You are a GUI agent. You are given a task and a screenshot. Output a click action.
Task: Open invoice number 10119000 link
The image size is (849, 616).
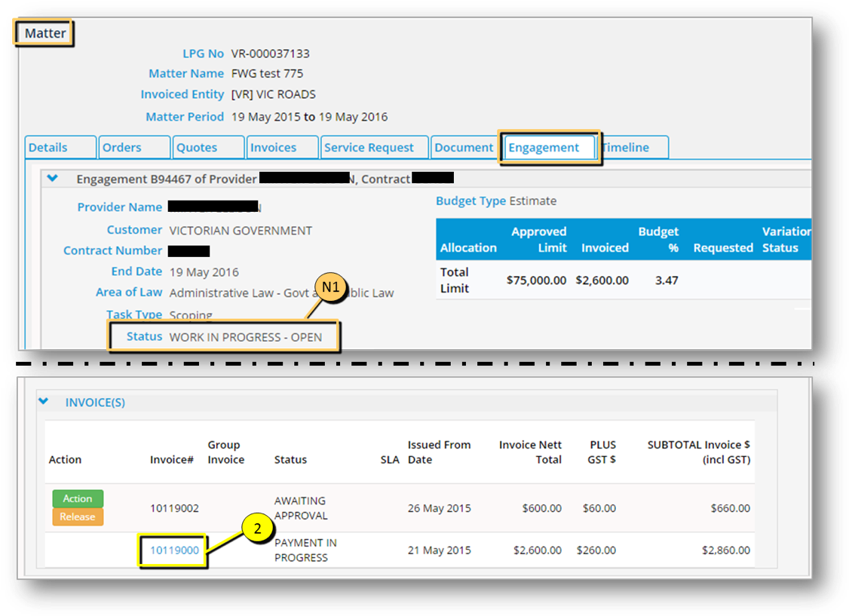[x=174, y=550]
